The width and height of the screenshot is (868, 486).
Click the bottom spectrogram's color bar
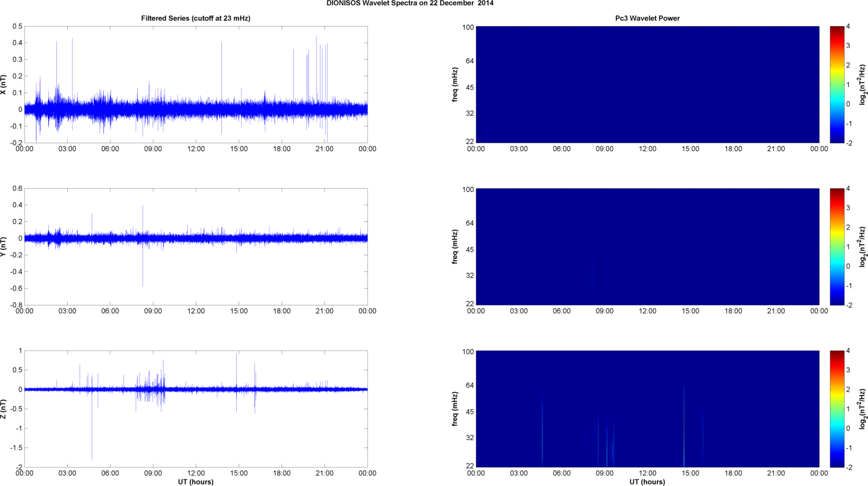pos(837,409)
